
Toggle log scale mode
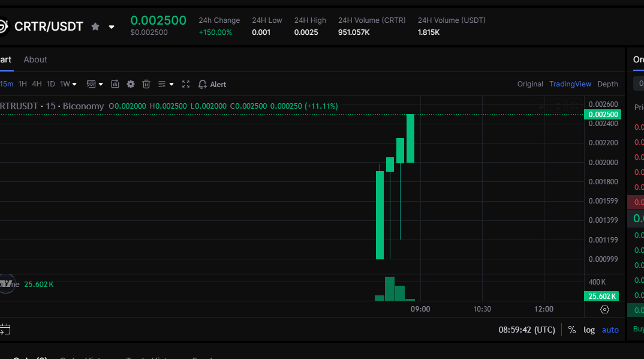(x=589, y=330)
